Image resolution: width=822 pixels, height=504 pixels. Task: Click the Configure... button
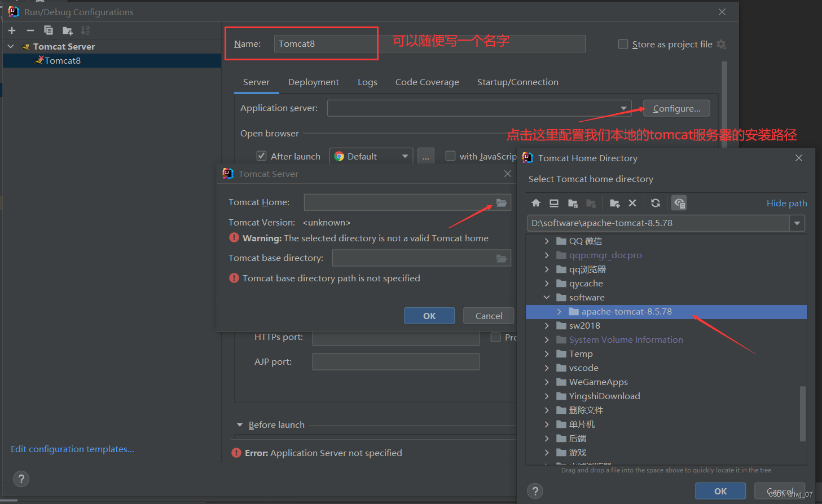(x=676, y=108)
